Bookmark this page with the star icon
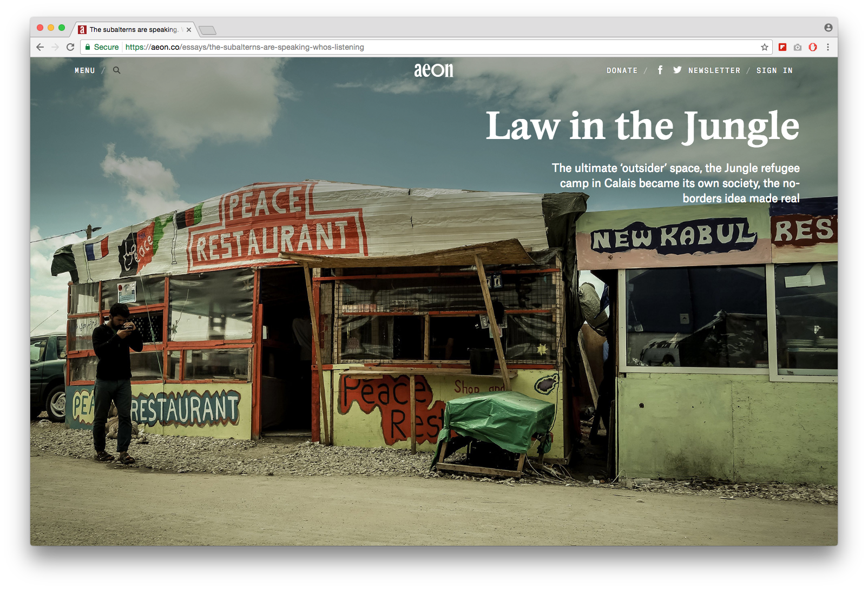This screenshot has width=868, height=589. pos(765,47)
